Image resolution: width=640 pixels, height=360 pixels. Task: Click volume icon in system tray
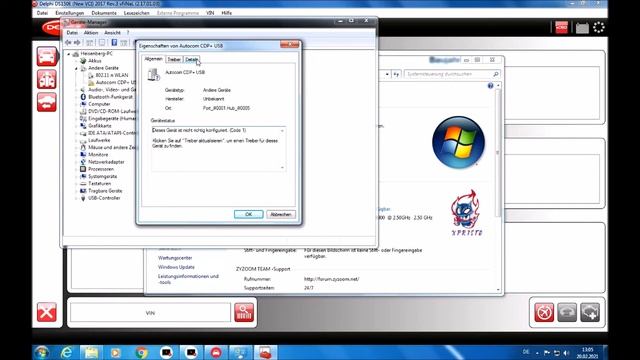566,353
